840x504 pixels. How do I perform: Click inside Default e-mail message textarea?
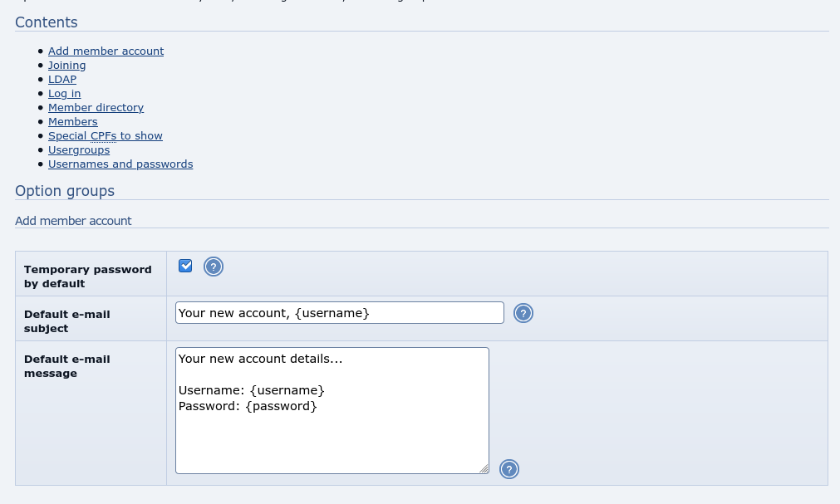point(332,432)
